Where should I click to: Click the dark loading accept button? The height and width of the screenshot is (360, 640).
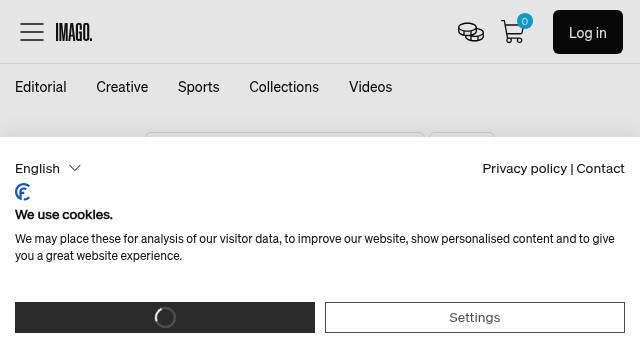165,318
